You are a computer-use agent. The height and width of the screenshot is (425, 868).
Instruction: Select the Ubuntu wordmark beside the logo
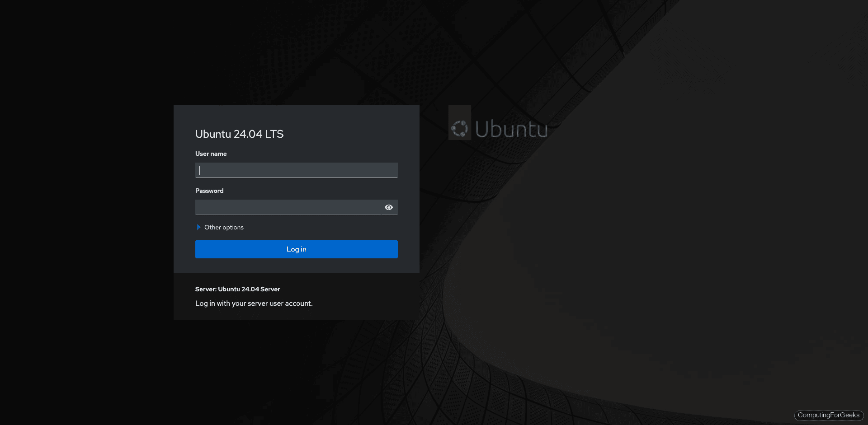click(x=511, y=130)
